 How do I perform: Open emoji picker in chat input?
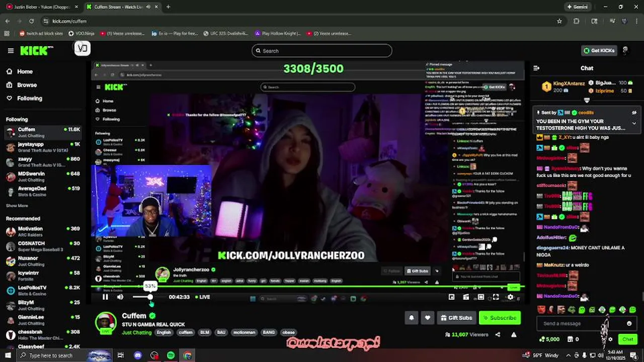[629, 324]
